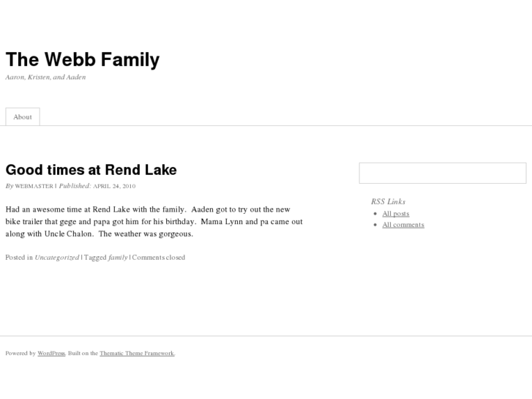
Task: Click the Aaron, Kristen, and Aaden tagline
Action: [45, 77]
